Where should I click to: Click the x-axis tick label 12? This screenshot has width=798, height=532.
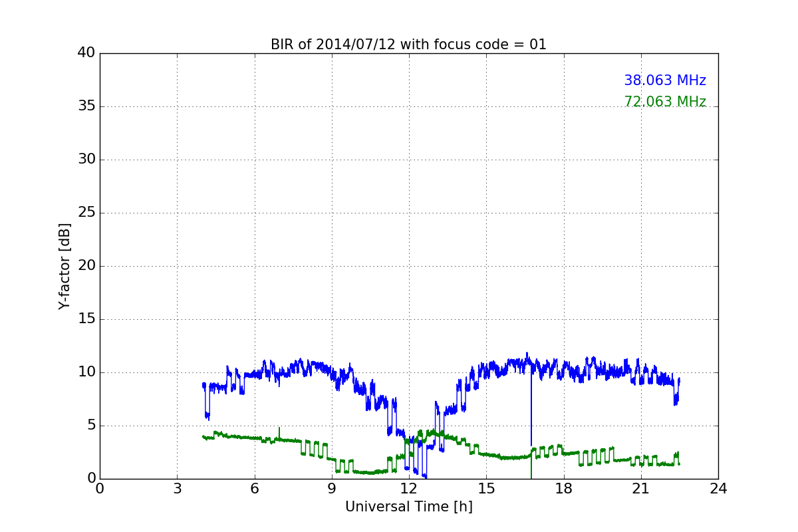click(x=409, y=488)
